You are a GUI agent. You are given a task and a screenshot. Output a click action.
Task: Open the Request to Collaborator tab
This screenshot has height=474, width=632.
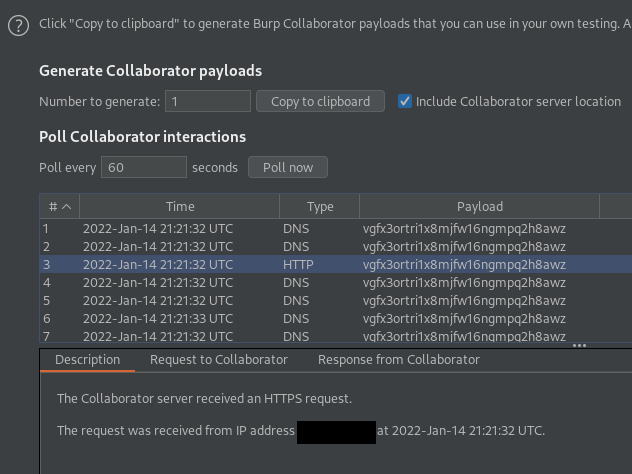(219, 360)
